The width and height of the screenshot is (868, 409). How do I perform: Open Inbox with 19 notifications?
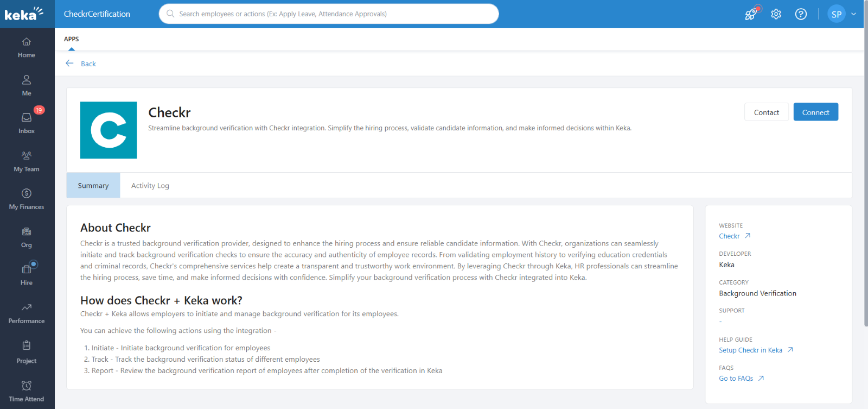[x=27, y=124]
